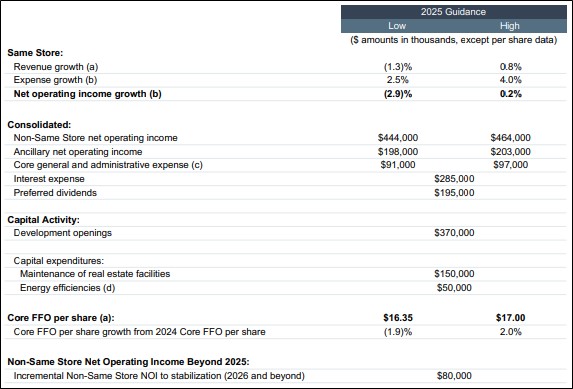Select the 'Energy efficiencies (d)' label
This screenshot has width=573, height=389.
click(x=68, y=288)
